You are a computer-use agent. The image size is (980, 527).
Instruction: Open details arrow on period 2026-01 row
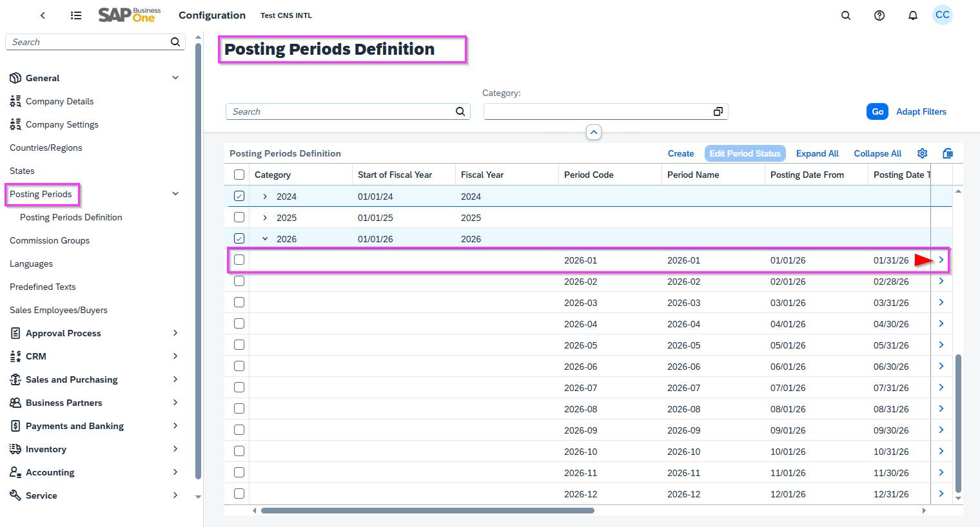[x=941, y=260]
